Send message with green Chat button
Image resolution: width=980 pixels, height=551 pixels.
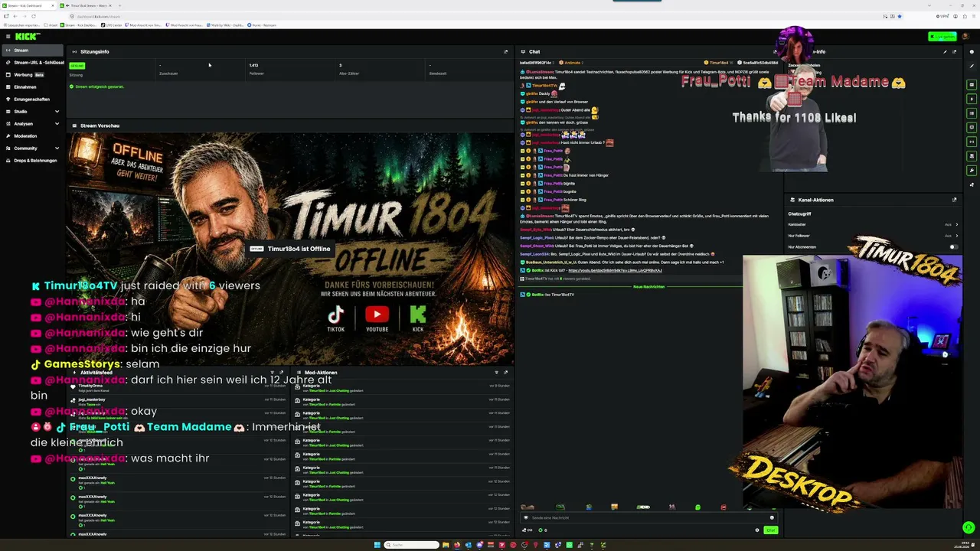(x=770, y=530)
